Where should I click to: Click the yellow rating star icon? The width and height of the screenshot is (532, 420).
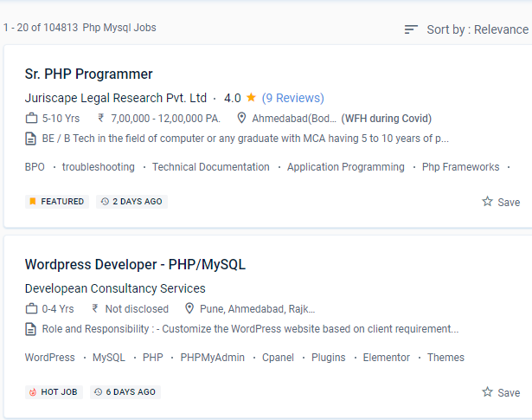click(x=251, y=98)
